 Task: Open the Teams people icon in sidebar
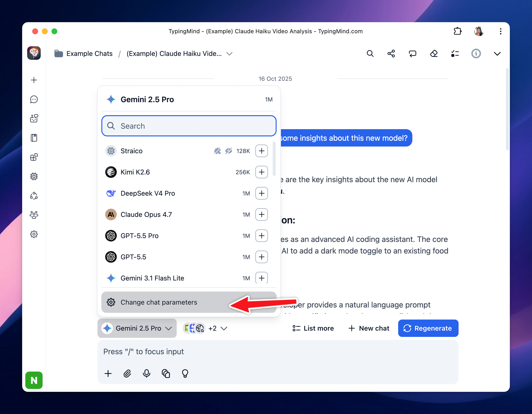34,215
